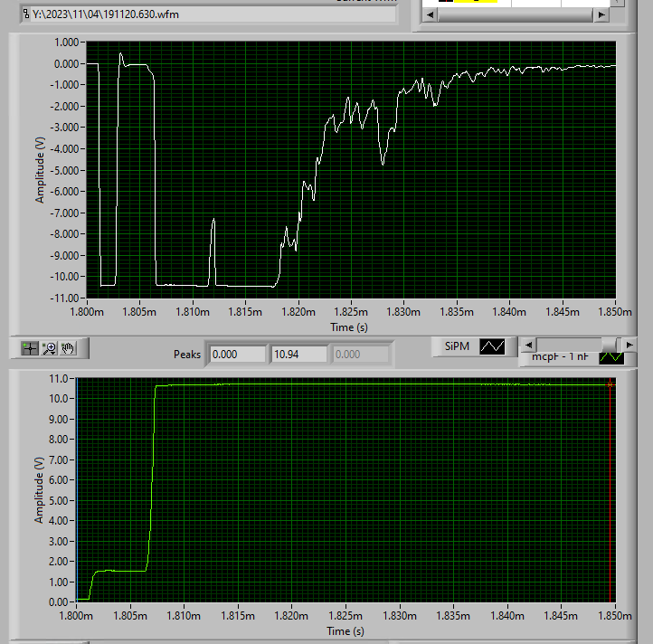This screenshot has width=653, height=644.
Task: Select the graph zoom magnifier tool
Action: [49, 348]
